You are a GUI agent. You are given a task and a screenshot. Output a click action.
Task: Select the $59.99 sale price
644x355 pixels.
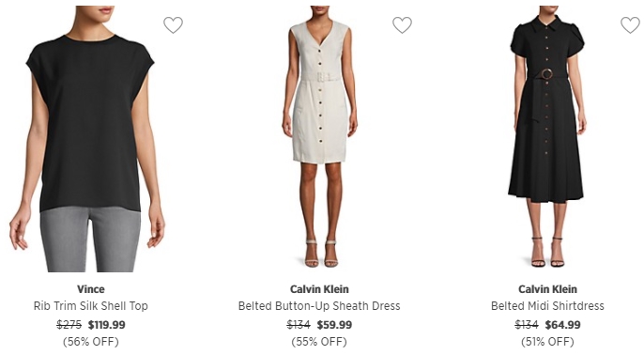pyautogui.click(x=334, y=325)
